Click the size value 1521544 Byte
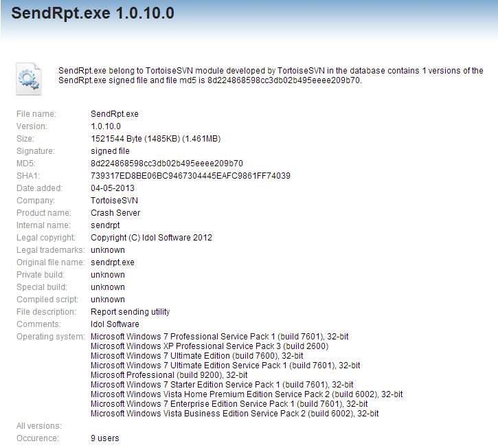Image resolution: width=498 pixels, height=448 pixels. [x=156, y=139]
